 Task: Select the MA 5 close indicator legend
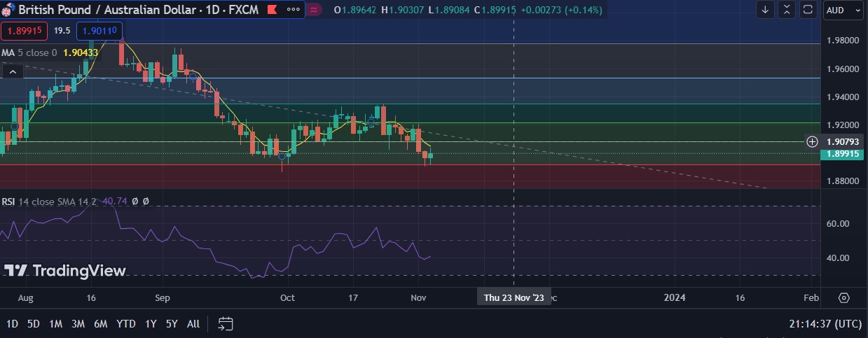click(x=29, y=52)
